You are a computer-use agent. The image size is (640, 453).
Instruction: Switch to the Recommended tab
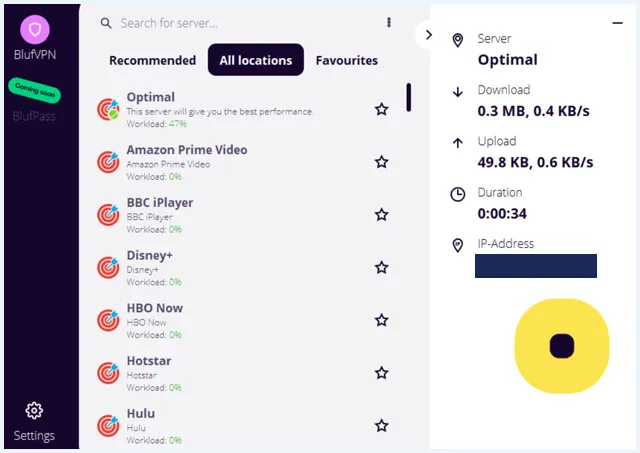[153, 60]
